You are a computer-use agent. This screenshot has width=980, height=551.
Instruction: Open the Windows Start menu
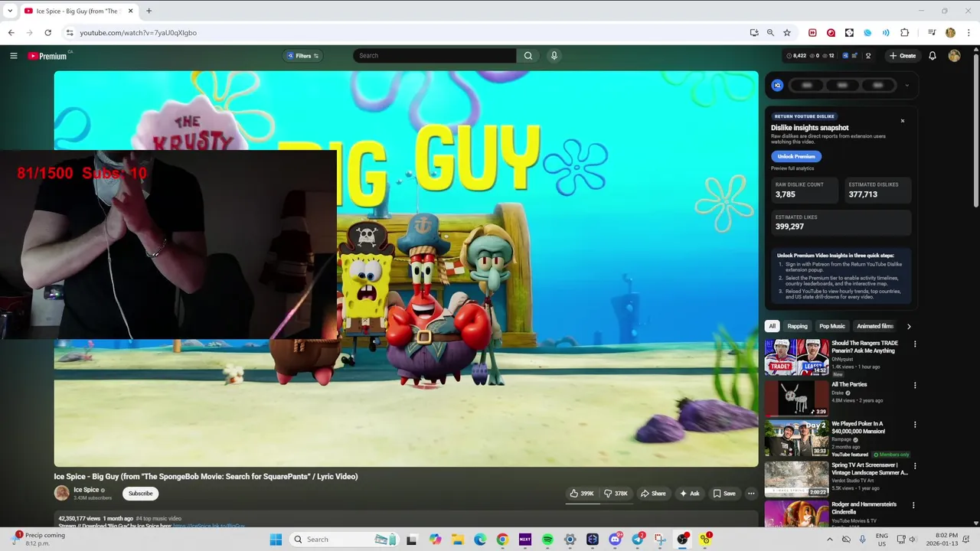click(x=276, y=540)
